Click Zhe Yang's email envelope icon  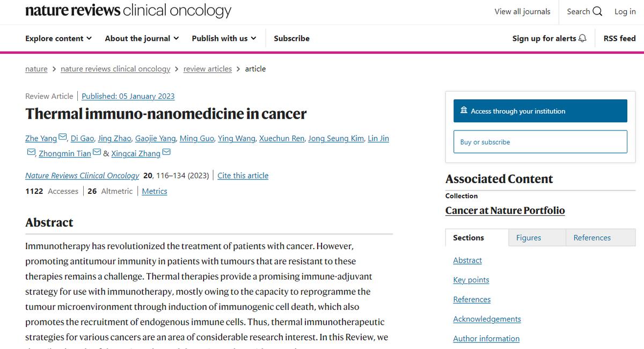click(x=63, y=138)
